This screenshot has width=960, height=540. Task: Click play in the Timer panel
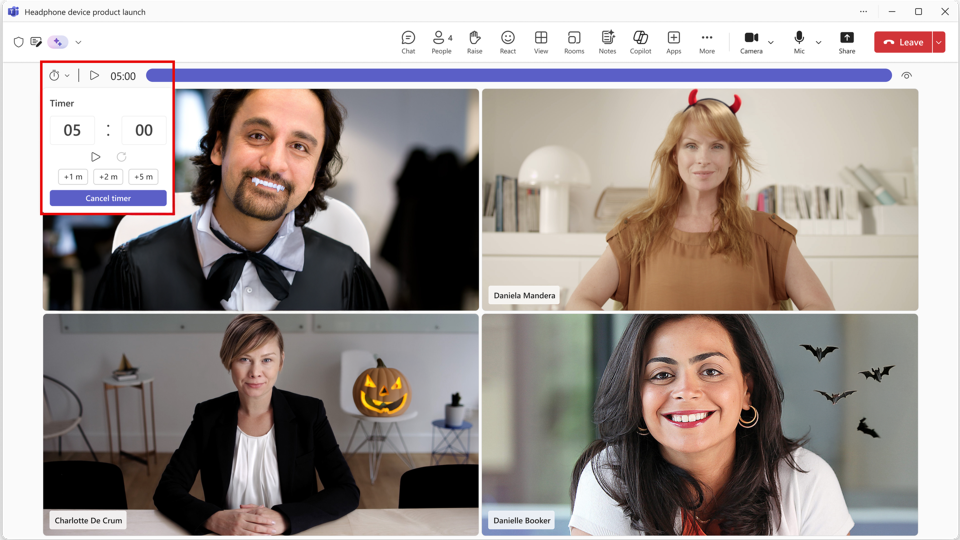(x=96, y=157)
